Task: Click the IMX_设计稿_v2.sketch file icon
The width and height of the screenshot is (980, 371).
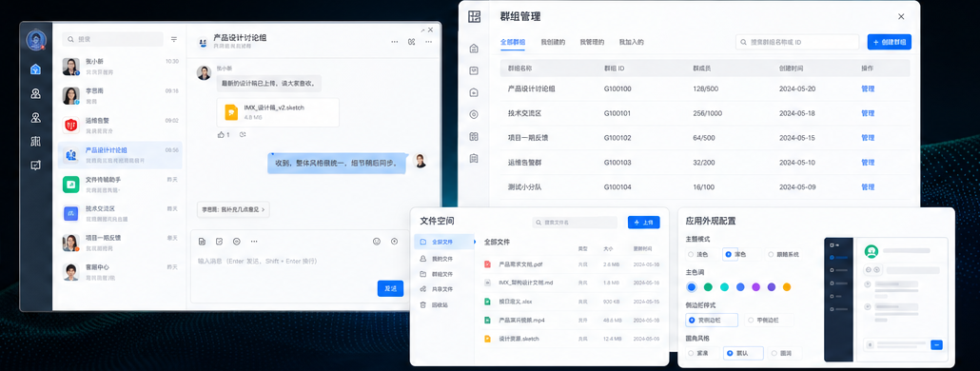Action: pos(231,112)
